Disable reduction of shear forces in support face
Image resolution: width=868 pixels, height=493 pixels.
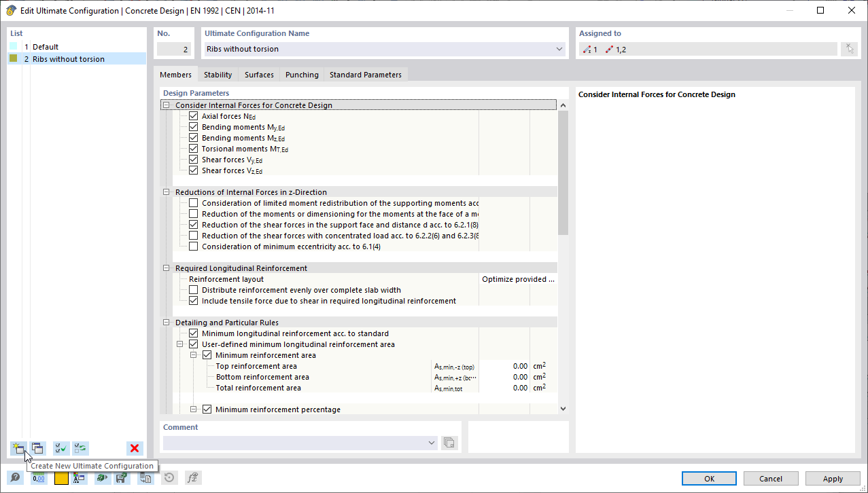coord(194,225)
